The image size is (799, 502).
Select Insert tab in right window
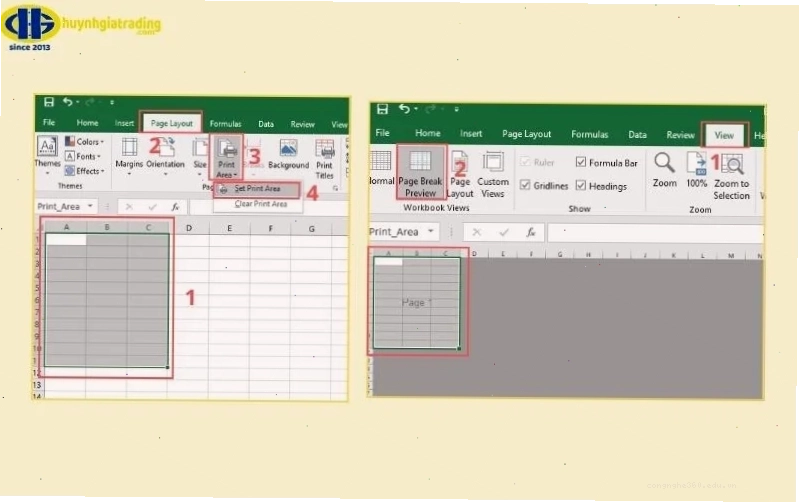pos(471,134)
